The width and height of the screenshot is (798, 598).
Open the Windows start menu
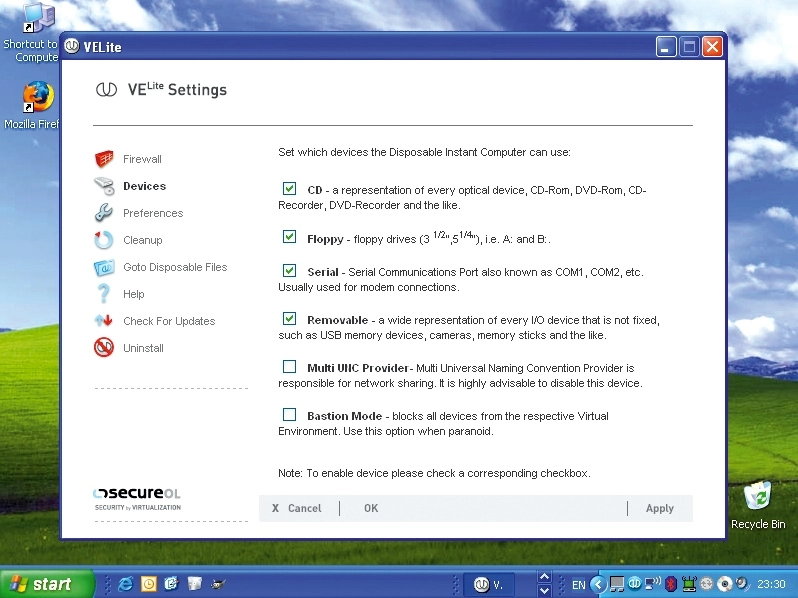pos(47,584)
